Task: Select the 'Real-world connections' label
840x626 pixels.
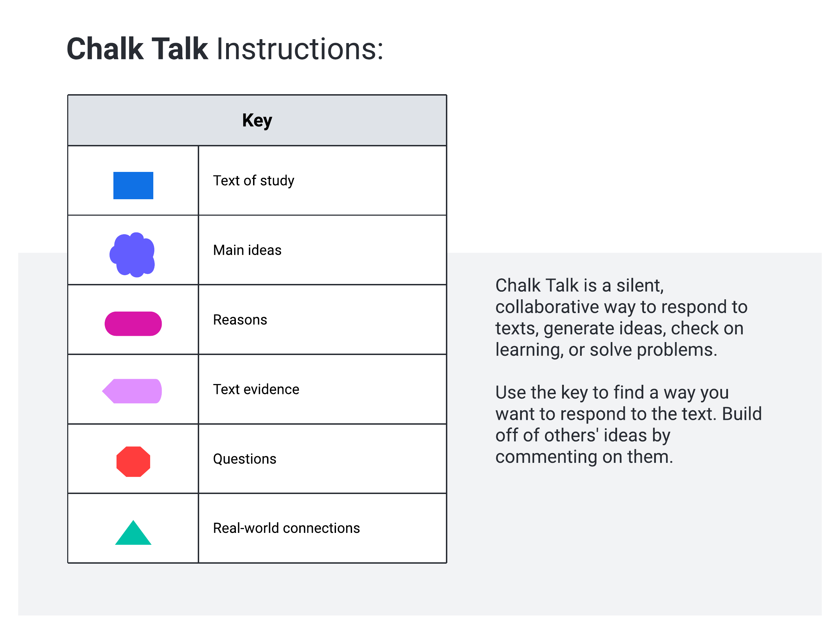Action: pyautogui.click(x=286, y=528)
